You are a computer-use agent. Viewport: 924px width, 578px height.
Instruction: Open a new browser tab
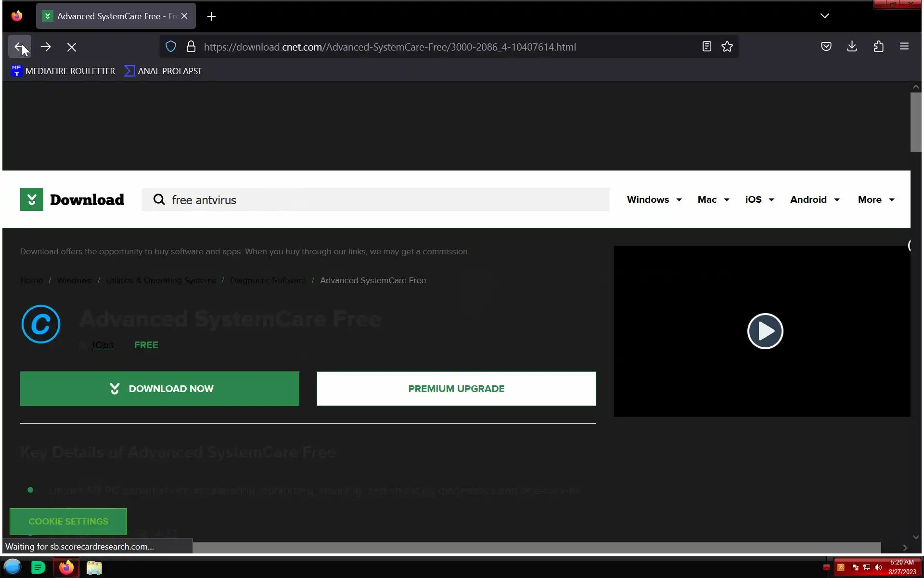click(x=211, y=16)
